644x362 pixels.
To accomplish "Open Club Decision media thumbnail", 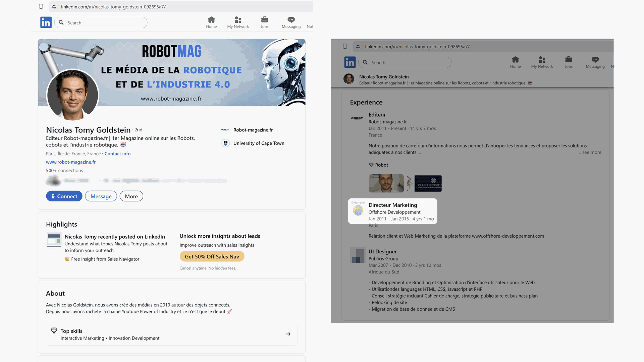I will click(428, 183).
